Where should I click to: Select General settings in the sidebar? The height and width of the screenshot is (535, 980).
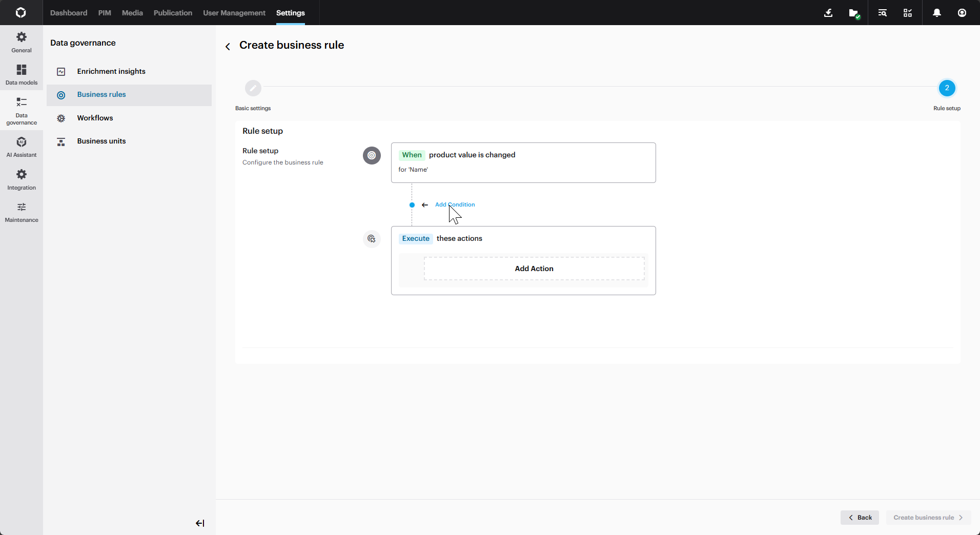pos(21,42)
